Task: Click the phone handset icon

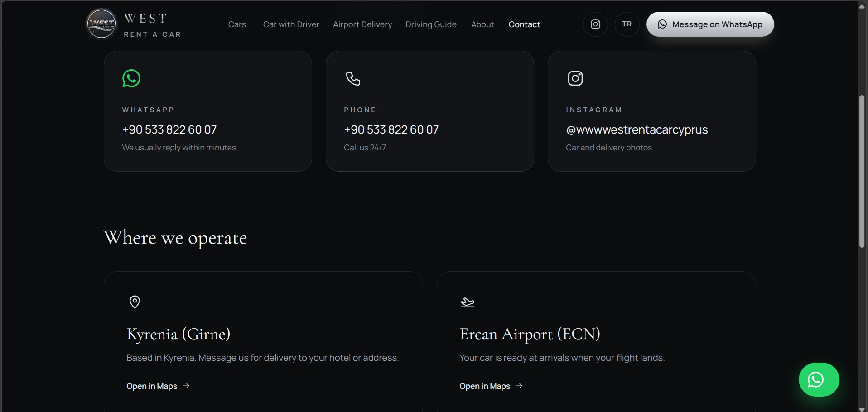Action: 353,78
